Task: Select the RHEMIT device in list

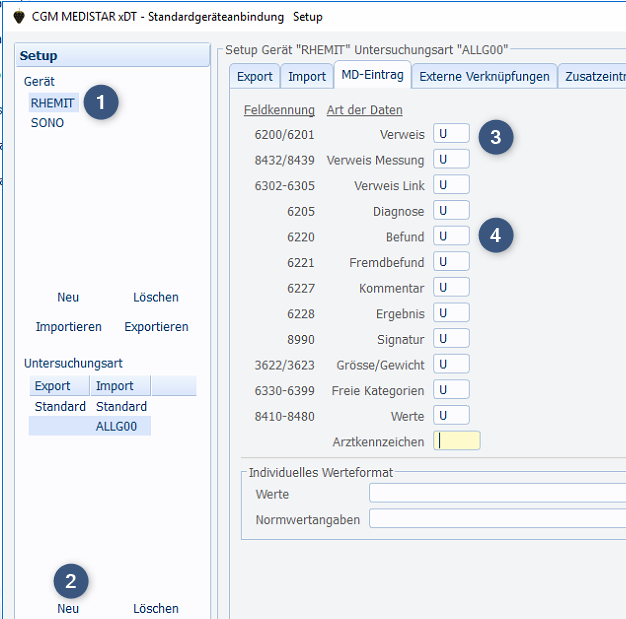Action: [x=52, y=103]
